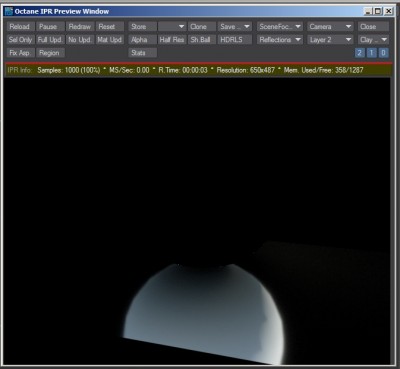
Task: Expand the Reflections dropdown
Action: click(280, 40)
